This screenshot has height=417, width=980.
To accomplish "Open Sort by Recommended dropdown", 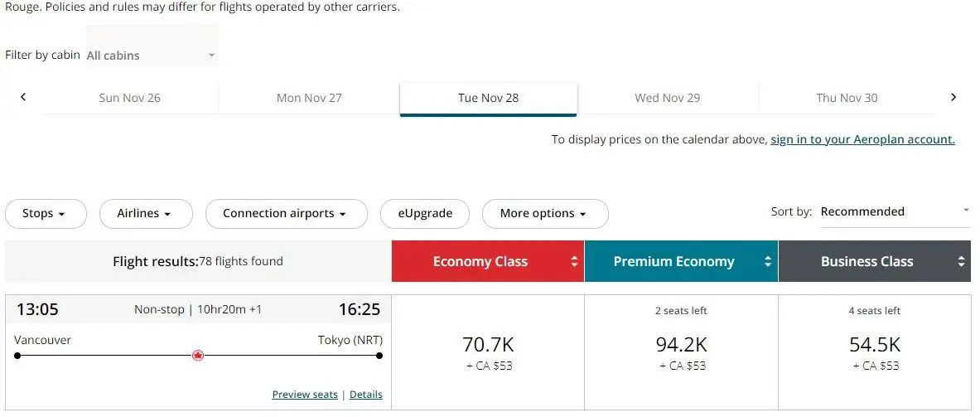I will point(895,211).
